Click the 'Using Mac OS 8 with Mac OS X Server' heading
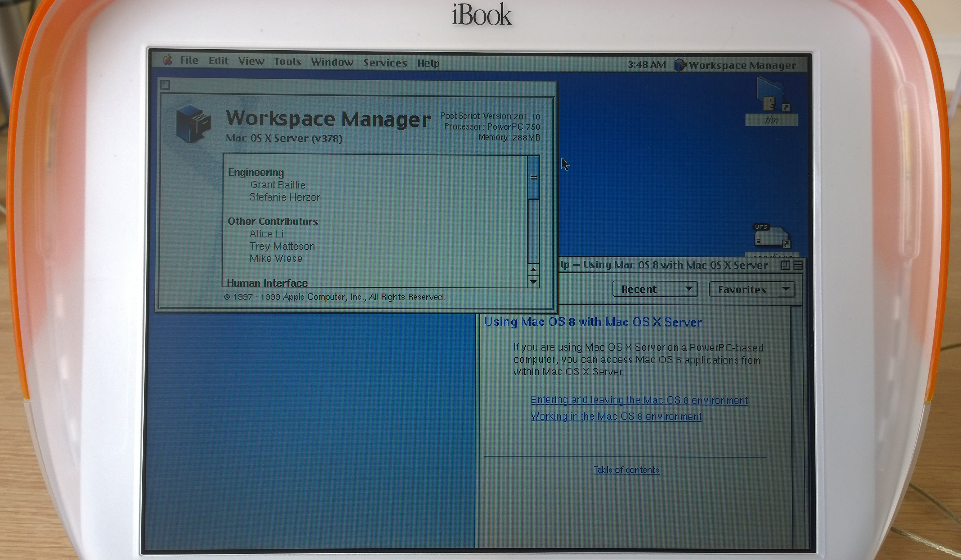The image size is (961, 560). [x=593, y=322]
